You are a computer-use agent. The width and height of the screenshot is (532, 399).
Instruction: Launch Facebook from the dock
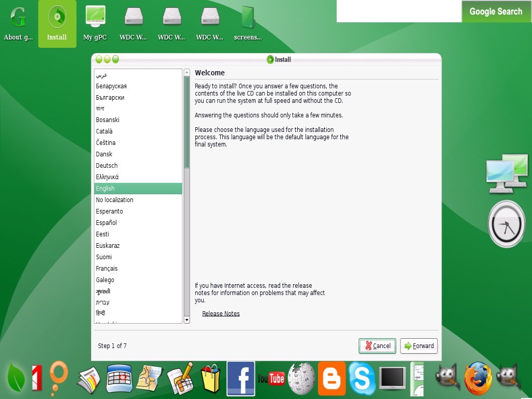(x=241, y=379)
